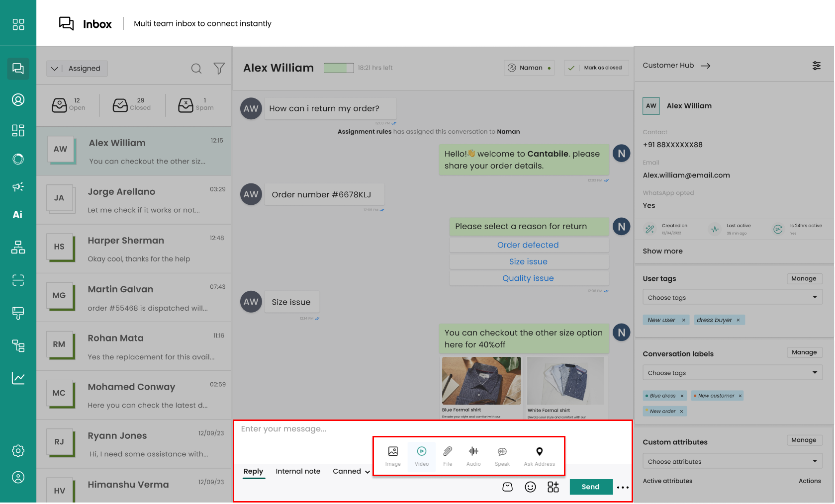Click the SLA time remaining progress bar
The height and width of the screenshot is (504, 835).
point(339,68)
